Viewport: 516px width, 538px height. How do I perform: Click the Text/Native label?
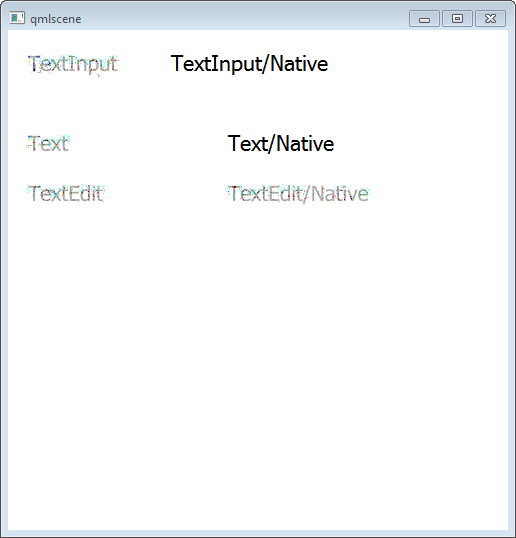coord(281,143)
